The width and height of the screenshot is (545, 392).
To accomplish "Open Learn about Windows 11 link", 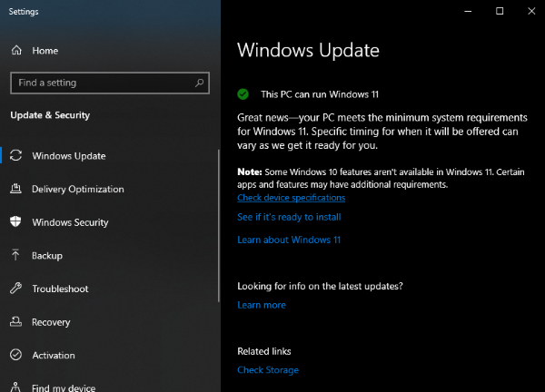I will [x=289, y=240].
